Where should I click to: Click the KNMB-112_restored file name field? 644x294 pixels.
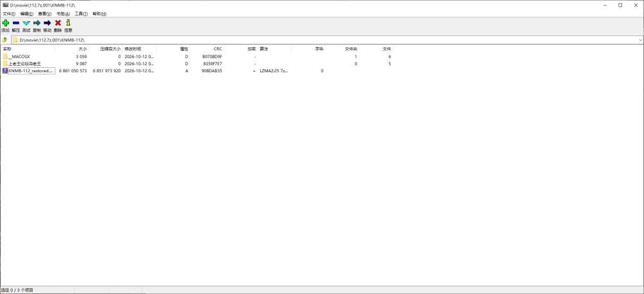pos(31,71)
